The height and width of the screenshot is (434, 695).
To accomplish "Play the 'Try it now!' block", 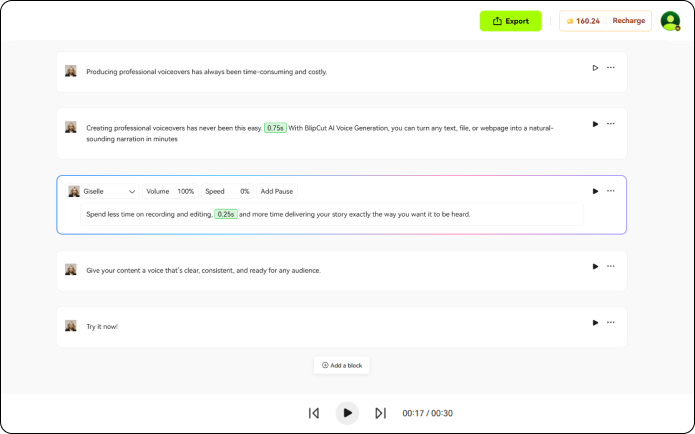I will pos(595,323).
